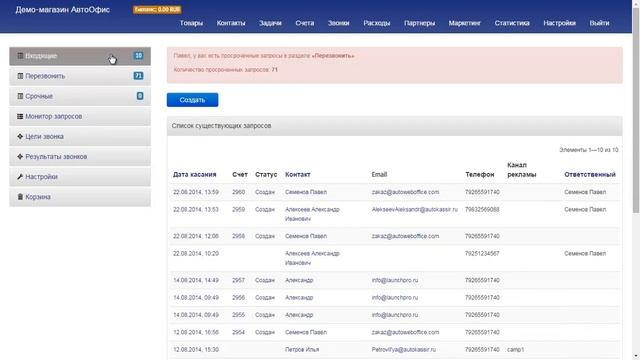
Task: Click the wrench icon next to Настройки
Action: [x=20, y=177]
